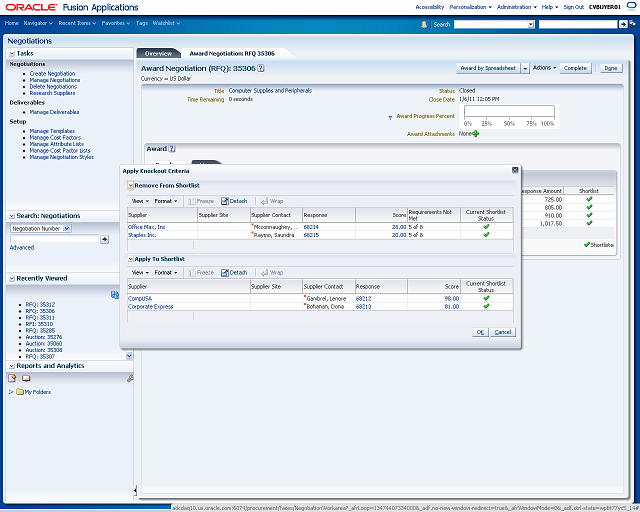Open response 68213 link
The width and height of the screenshot is (640, 512).
coord(363,307)
